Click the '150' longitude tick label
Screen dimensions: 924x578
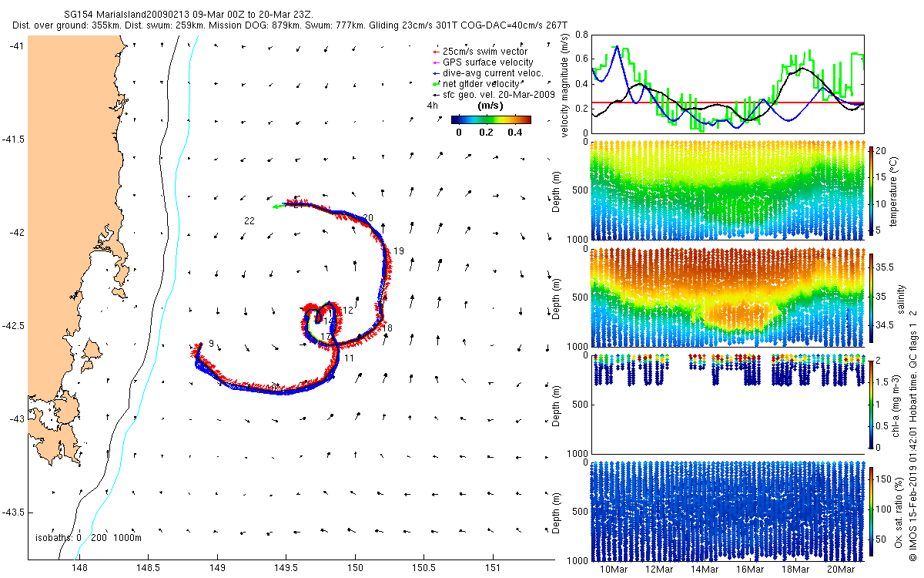point(354,569)
